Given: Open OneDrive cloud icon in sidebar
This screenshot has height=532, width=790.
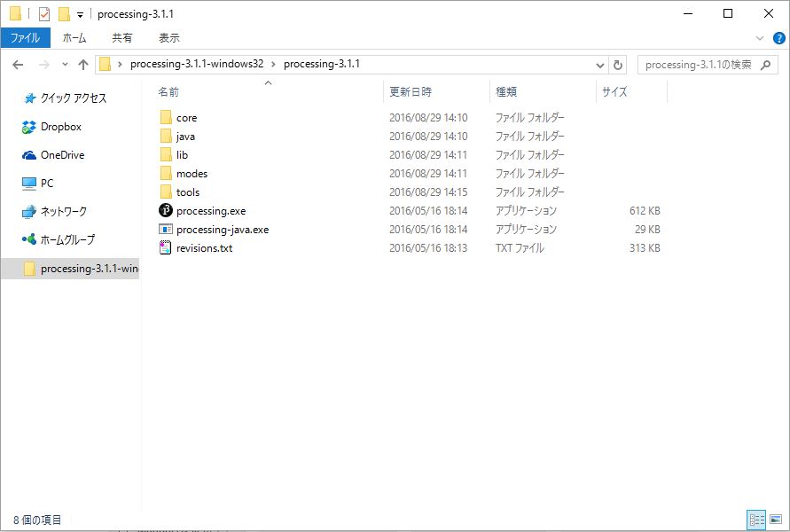Looking at the screenshot, I should [29, 155].
